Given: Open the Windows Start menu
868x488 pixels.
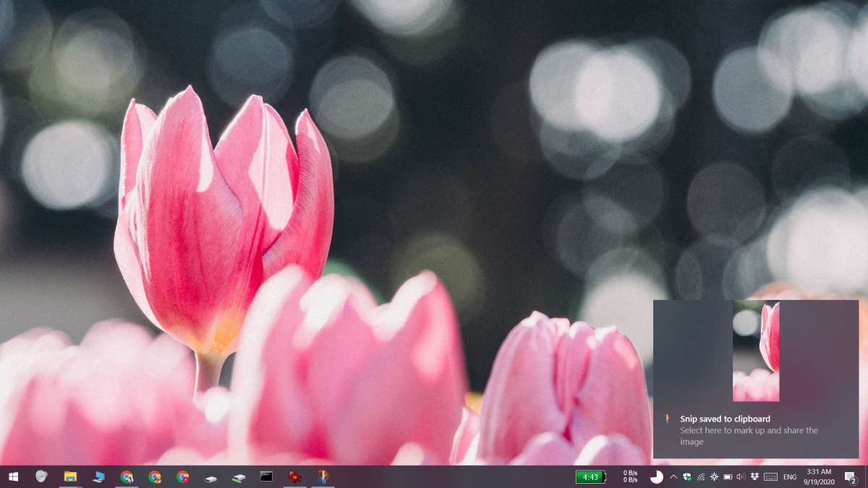Looking at the screenshot, I should tap(13, 476).
